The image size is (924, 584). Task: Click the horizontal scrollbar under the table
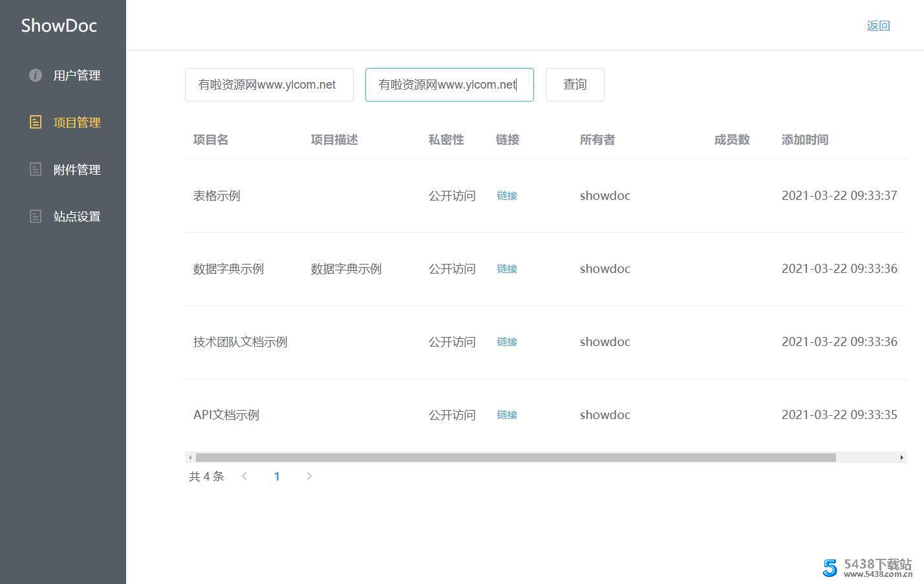(x=515, y=457)
